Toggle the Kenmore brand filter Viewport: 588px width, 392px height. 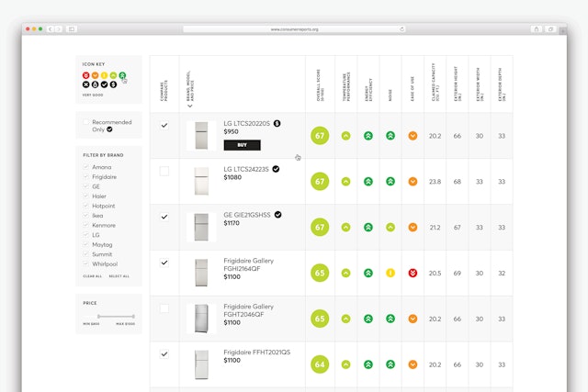(x=85, y=225)
